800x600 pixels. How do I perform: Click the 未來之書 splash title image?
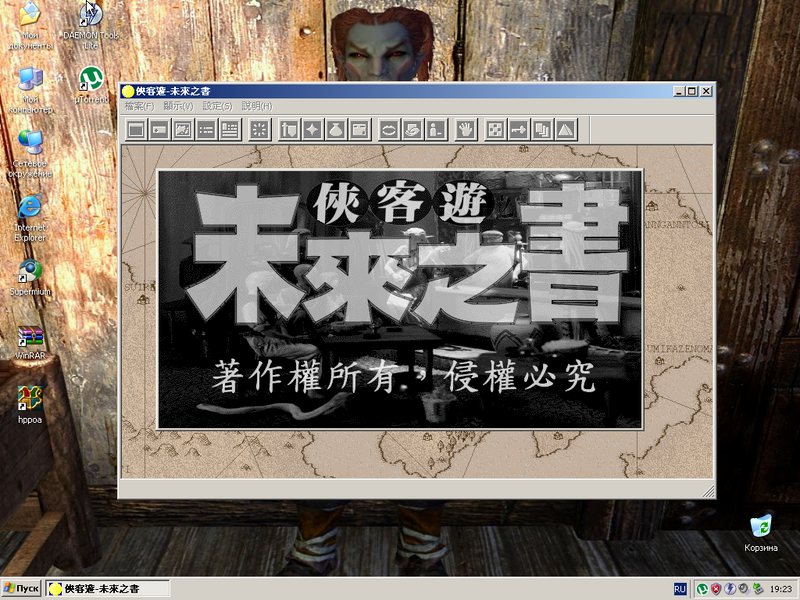[400, 299]
